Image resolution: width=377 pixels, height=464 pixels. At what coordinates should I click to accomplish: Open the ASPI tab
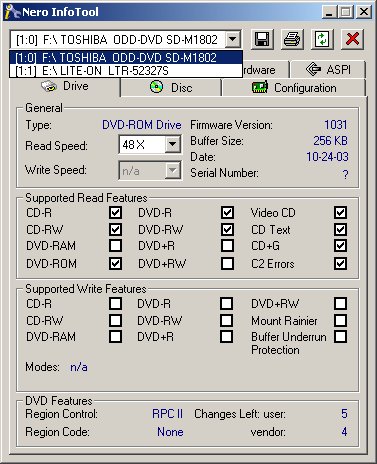(328, 69)
